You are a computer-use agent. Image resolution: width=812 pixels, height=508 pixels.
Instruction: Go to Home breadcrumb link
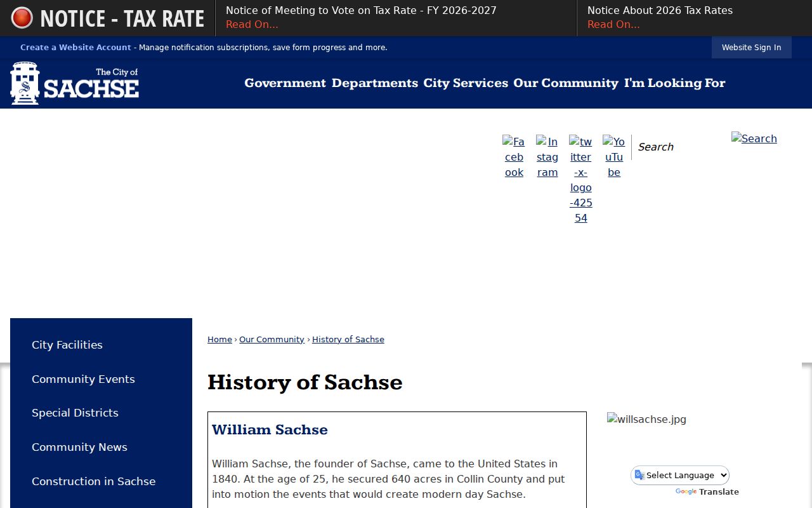click(x=219, y=340)
